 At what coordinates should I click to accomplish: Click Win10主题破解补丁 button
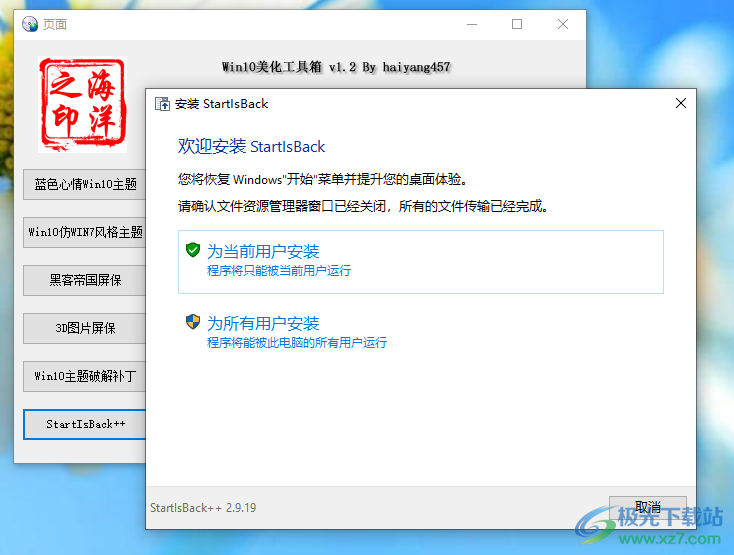(x=85, y=376)
